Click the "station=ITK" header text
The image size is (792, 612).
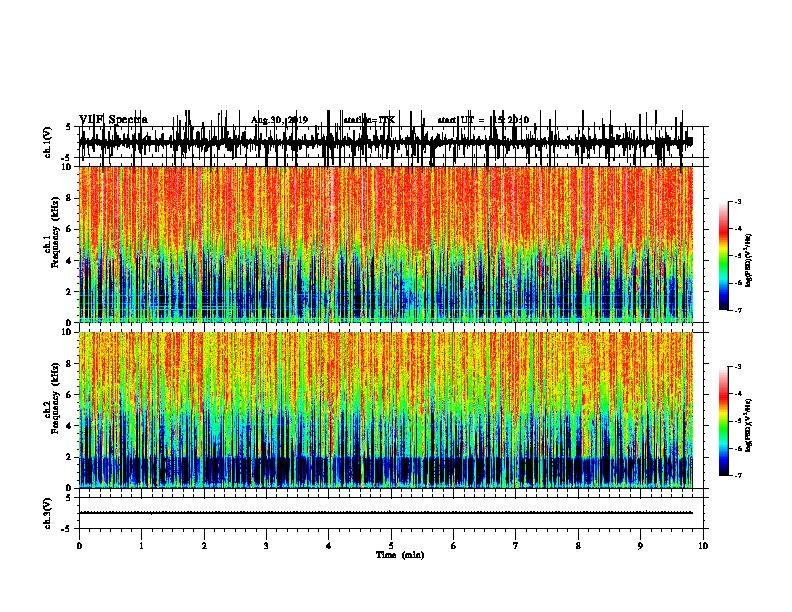[369, 120]
